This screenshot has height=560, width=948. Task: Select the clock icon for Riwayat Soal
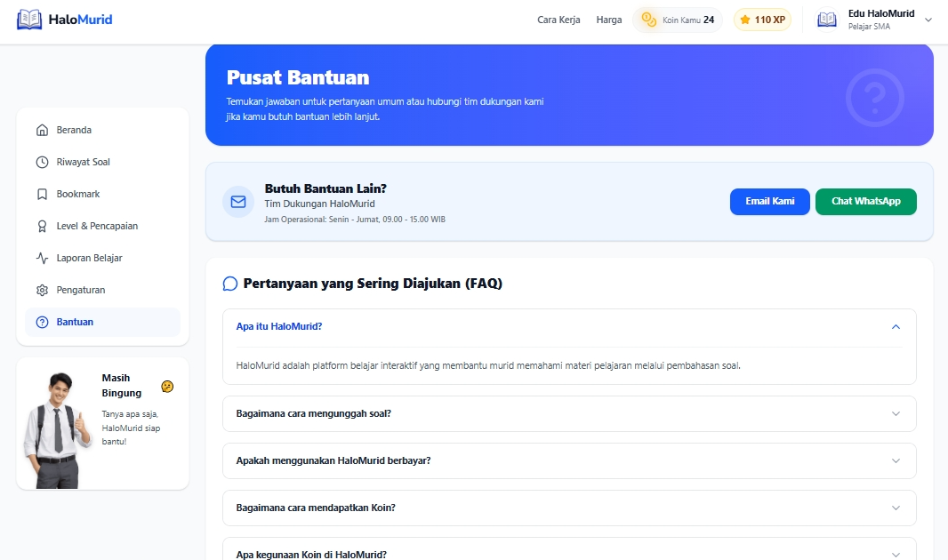[42, 162]
